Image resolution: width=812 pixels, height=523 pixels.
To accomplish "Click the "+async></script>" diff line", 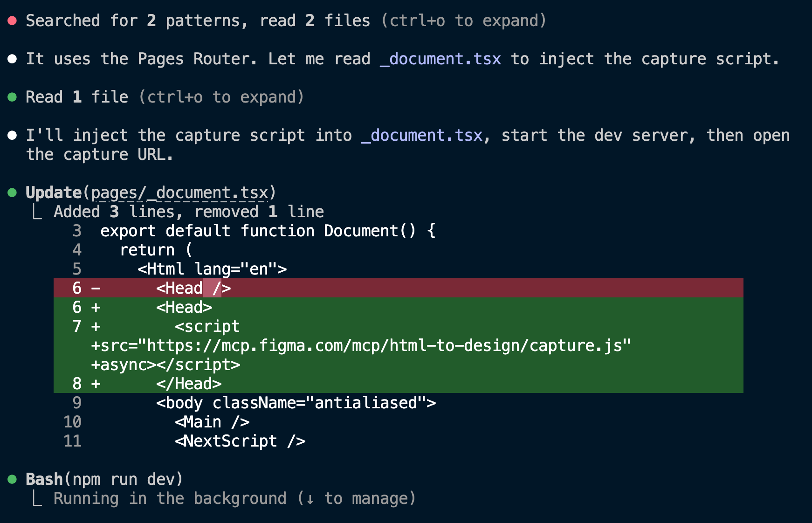I will coord(399,365).
